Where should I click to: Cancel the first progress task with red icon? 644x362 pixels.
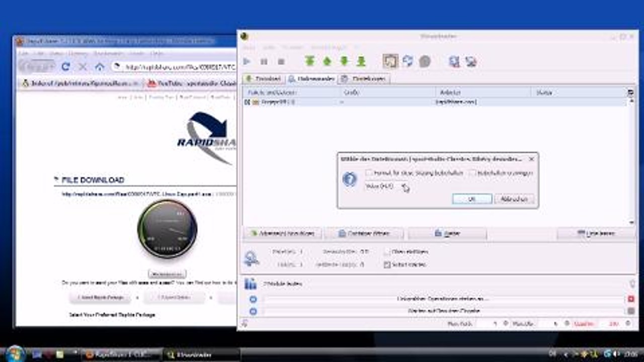631,299
